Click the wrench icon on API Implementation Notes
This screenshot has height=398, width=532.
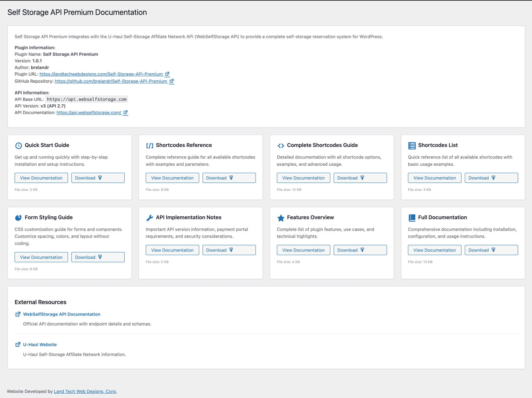pos(149,218)
